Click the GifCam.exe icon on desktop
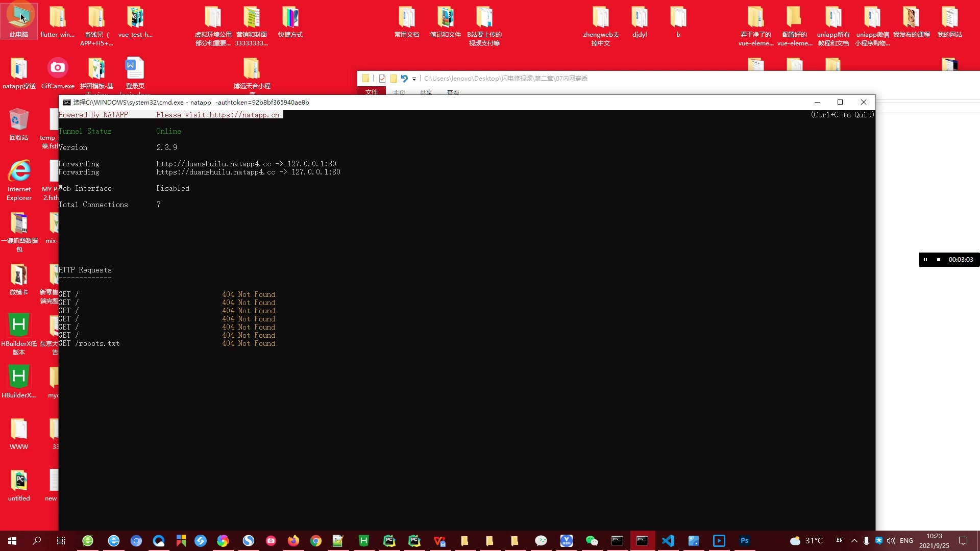 pos(57,72)
